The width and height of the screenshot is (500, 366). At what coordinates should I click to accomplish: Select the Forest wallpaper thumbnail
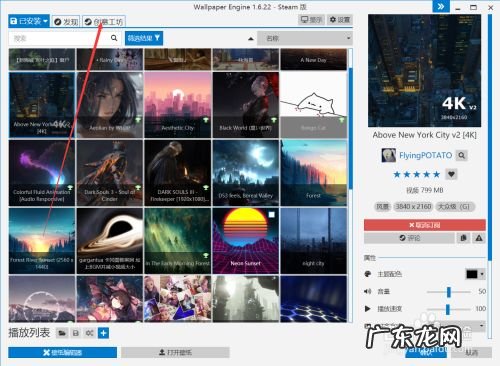pos(313,173)
